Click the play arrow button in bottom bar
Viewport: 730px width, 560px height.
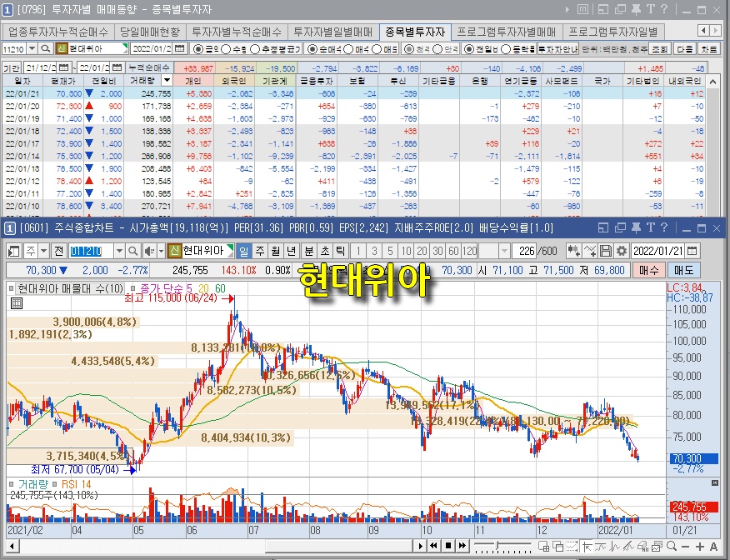[x=420, y=546]
